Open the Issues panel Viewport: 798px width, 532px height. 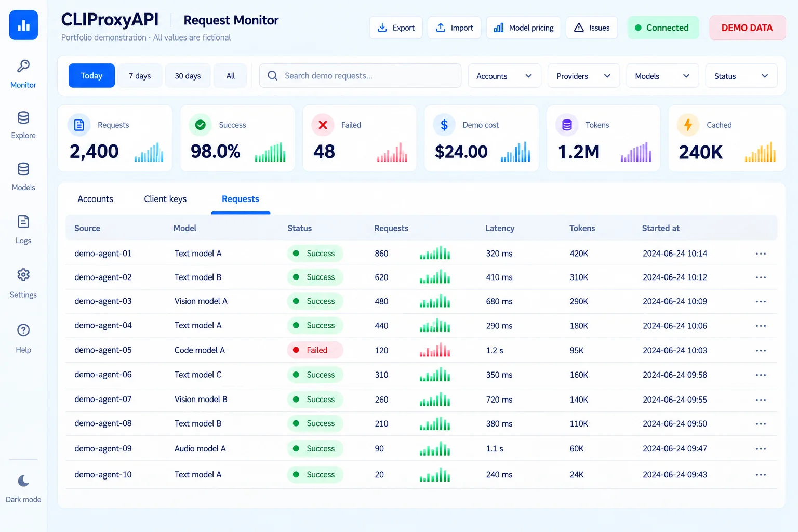pos(592,28)
